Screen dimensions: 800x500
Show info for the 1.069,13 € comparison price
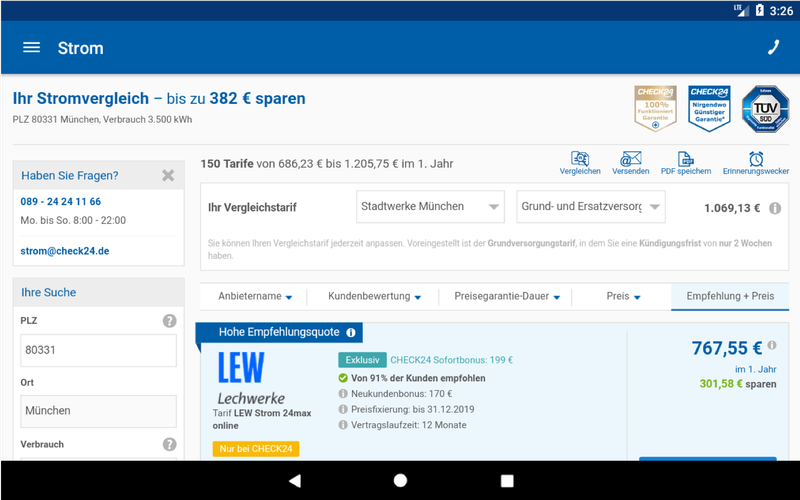coord(775,208)
